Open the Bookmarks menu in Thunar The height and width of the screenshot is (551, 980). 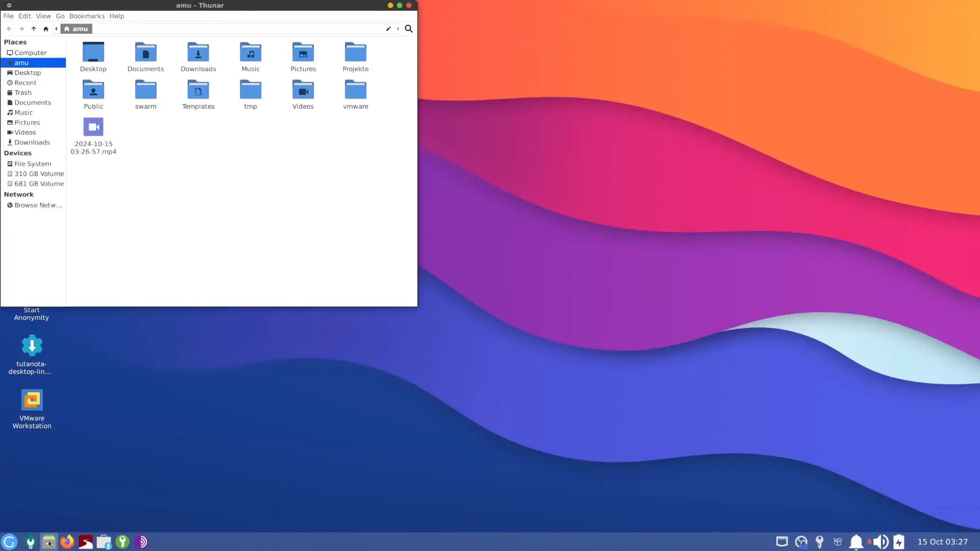coord(86,16)
